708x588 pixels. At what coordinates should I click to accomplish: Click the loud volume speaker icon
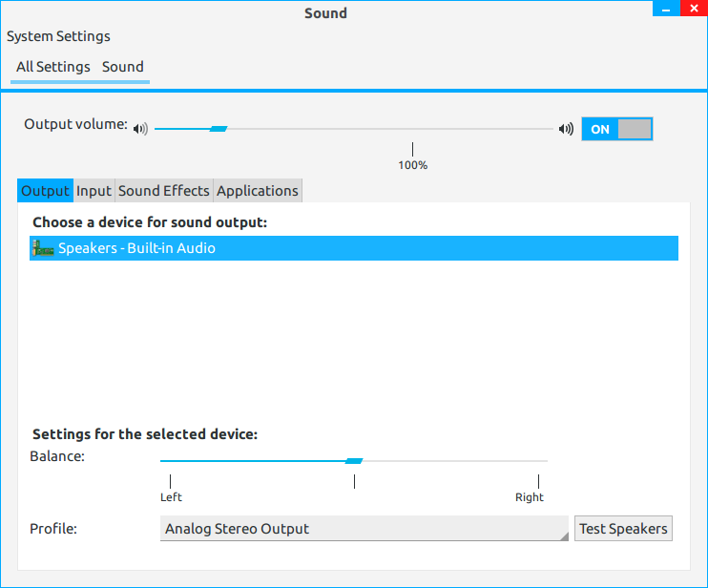[566, 129]
